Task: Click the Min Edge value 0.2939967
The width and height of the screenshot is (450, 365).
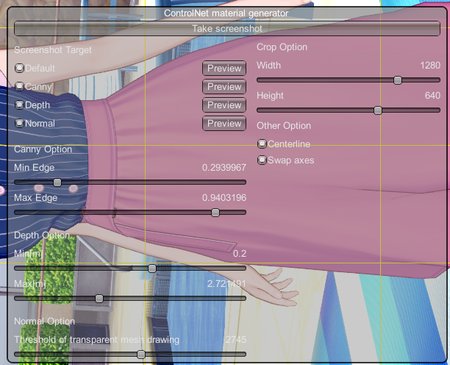Action: [x=224, y=168]
